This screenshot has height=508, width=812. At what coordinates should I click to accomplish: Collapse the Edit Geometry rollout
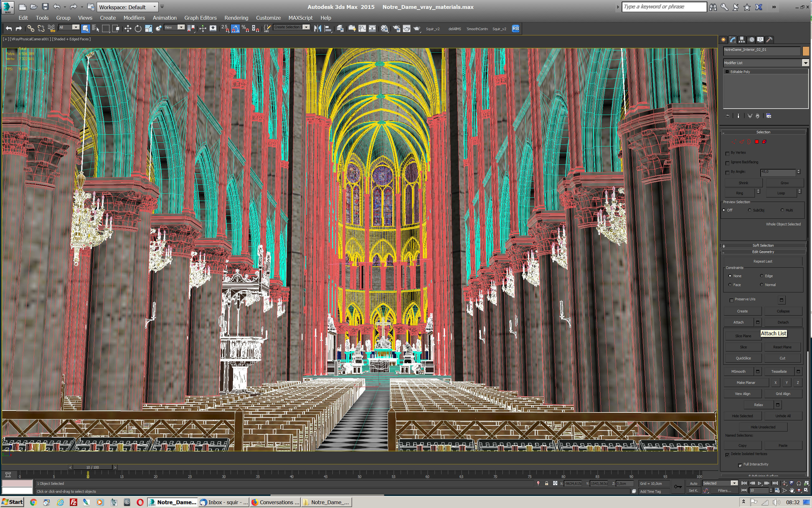pos(763,252)
